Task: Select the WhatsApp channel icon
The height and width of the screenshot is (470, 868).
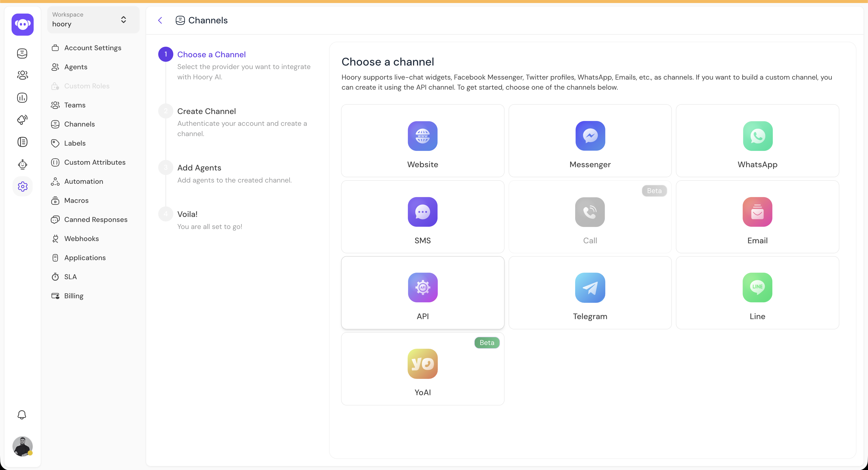Action: click(757, 136)
